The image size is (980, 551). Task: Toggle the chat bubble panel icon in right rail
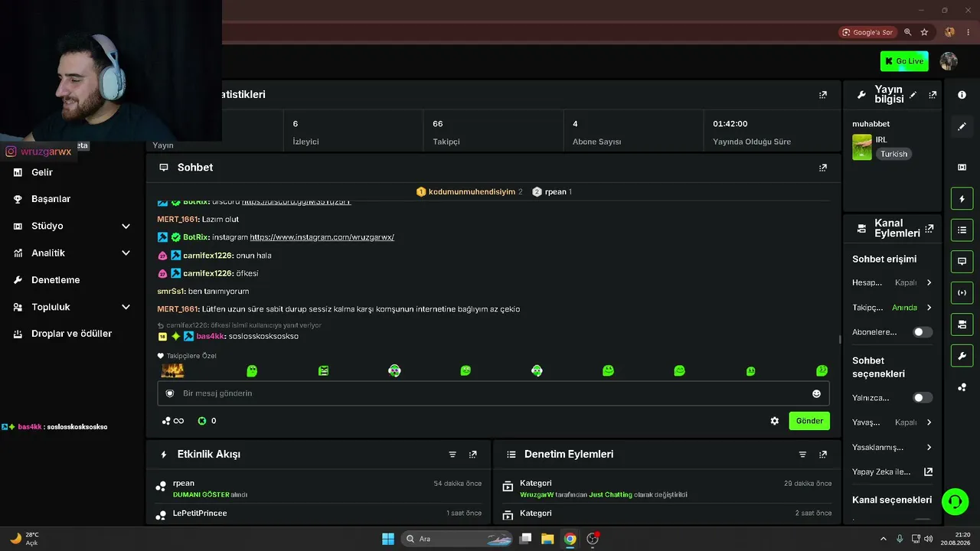point(962,262)
